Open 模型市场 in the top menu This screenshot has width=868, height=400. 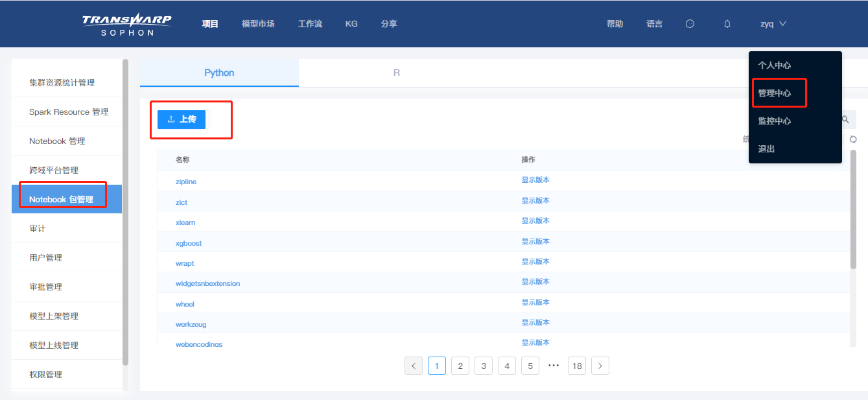258,23
